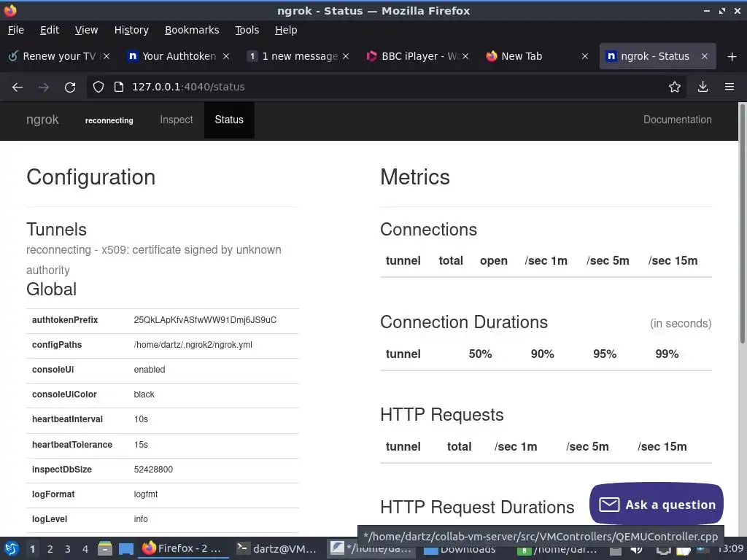Click the authtokenPrefix value 25QkLApKfvASfwWW91Dmj6JS9uC

(x=205, y=320)
